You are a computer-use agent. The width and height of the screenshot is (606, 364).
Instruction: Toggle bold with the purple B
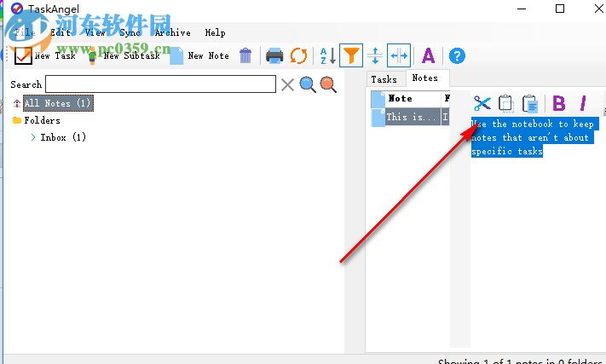(559, 103)
